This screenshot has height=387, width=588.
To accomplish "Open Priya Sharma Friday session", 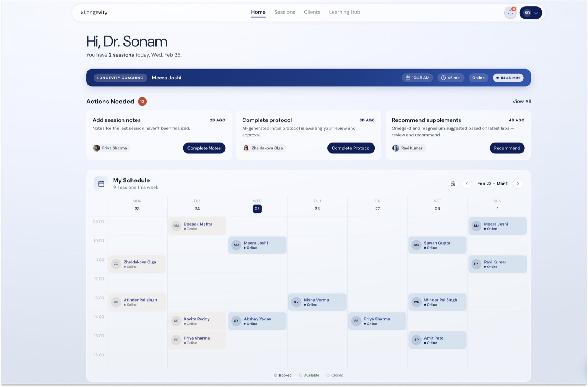I will [x=377, y=321].
